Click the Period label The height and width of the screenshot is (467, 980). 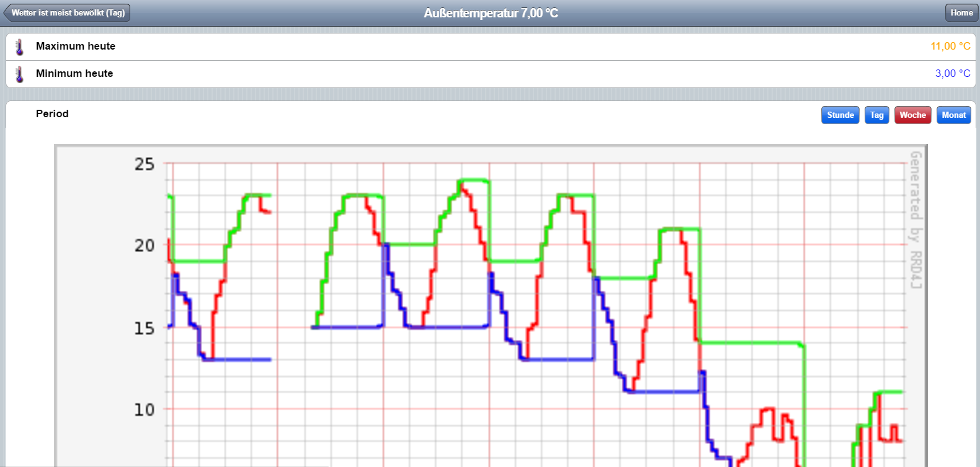tap(52, 114)
